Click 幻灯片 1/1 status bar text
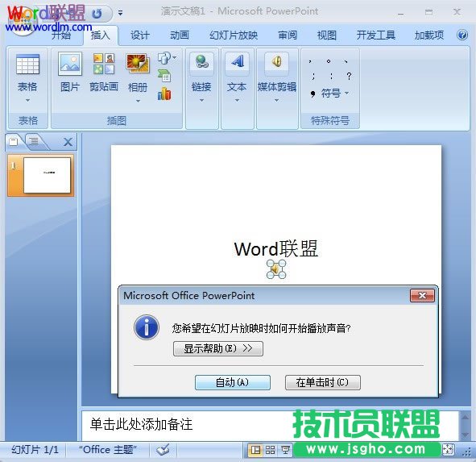Image resolution: width=476 pixels, height=462 pixels. point(35,450)
